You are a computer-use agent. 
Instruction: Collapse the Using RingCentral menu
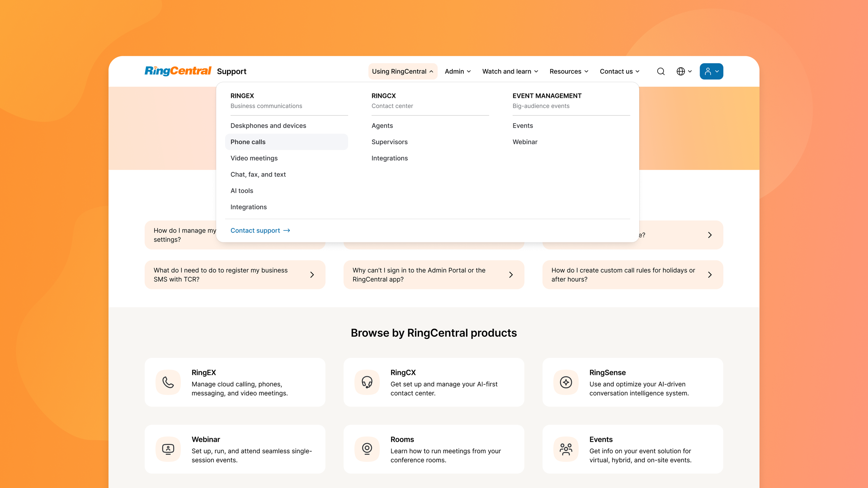coord(402,71)
